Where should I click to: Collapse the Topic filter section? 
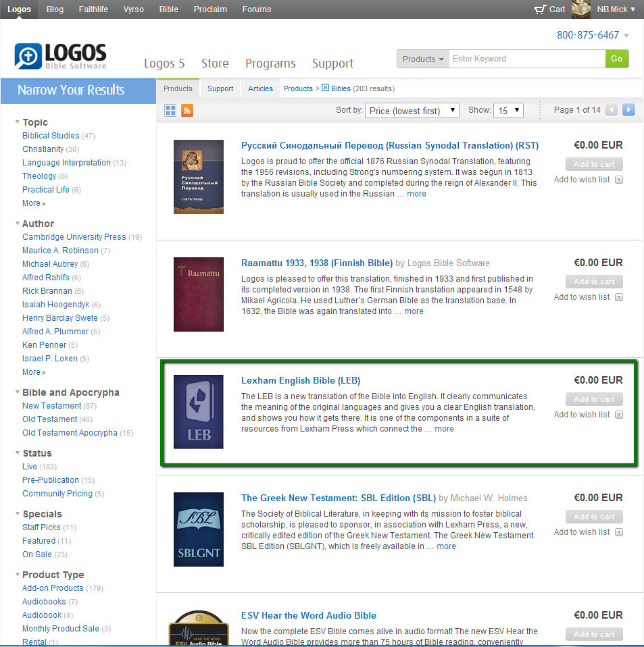pos(18,122)
